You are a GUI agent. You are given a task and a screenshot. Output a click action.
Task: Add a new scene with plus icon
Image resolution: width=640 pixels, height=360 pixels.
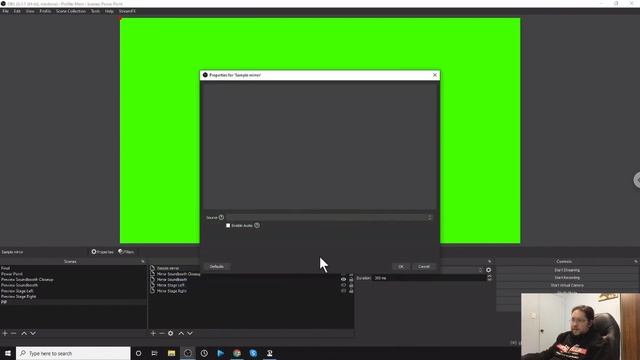coord(5,333)
